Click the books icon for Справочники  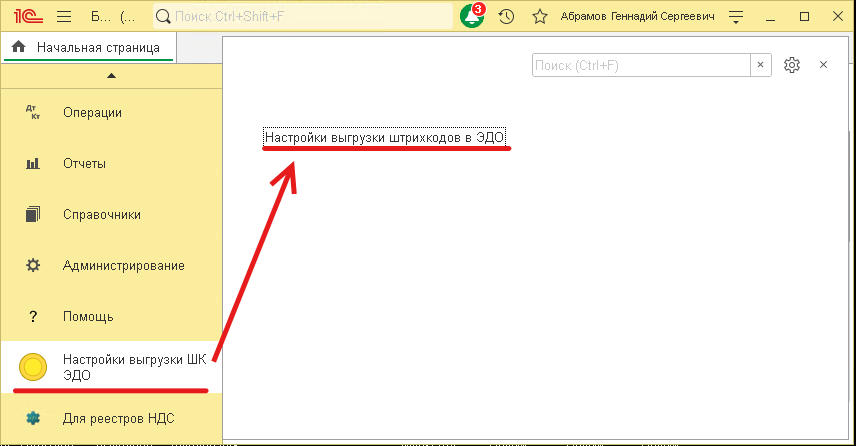tap(33, 214)
